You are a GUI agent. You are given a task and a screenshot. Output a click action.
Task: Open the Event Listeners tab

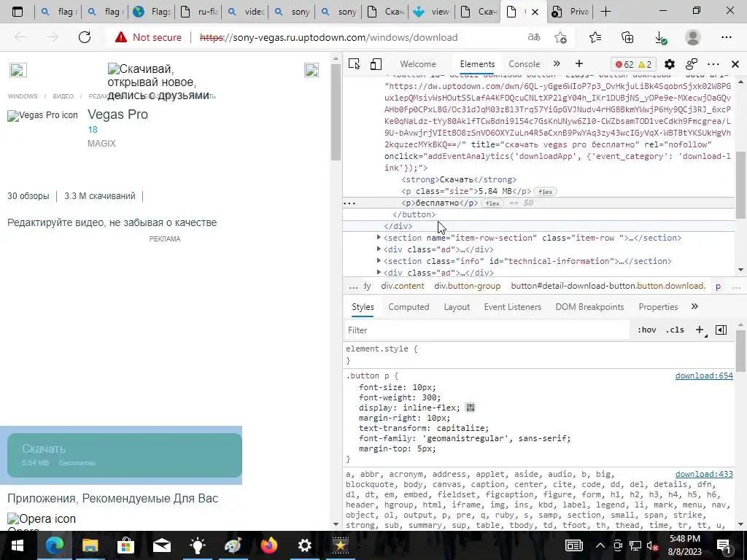pyautogui.click(x=513, y=307)
